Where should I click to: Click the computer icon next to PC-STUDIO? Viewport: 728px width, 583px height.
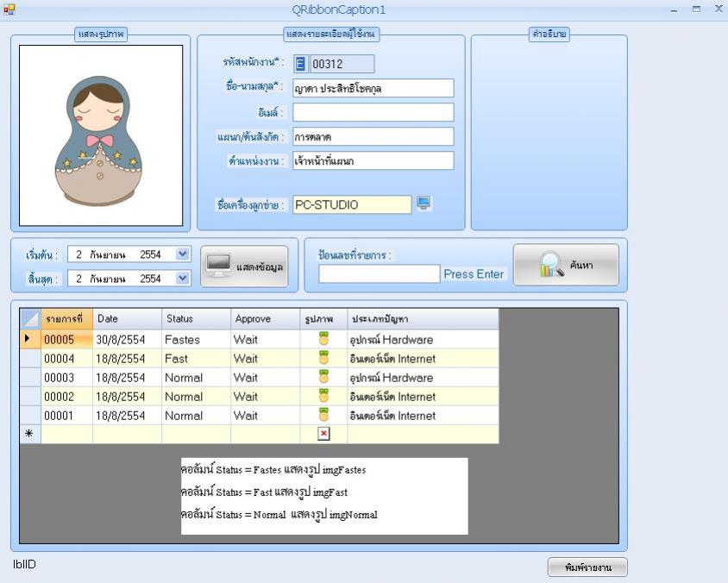[x=424, y=204]
